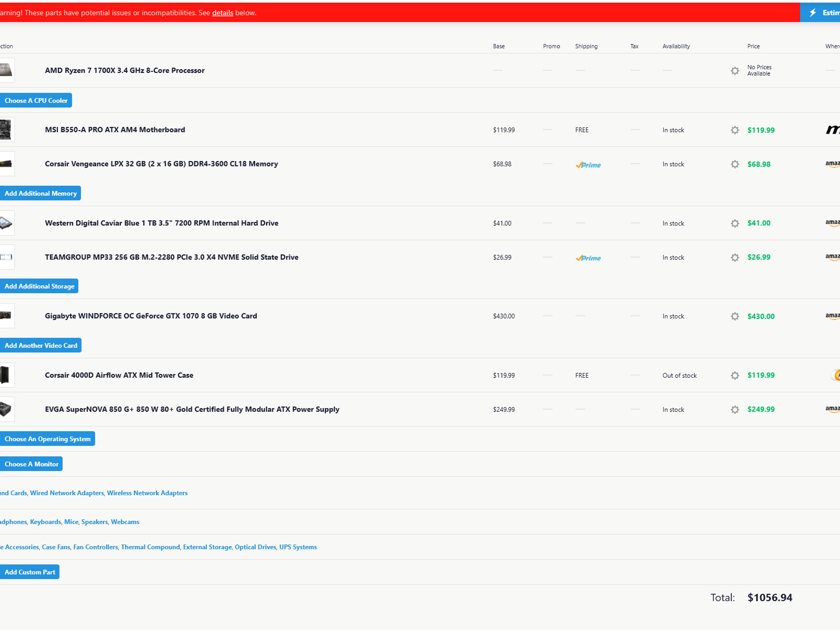
Task: Open TEAMGROUP MP33 SSD thumbnail
Action: pos(7,257)
